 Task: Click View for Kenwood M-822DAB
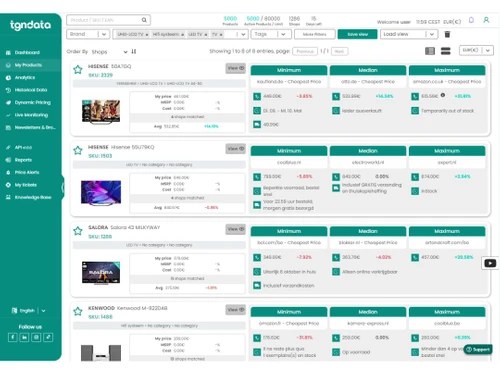(236, 310)
